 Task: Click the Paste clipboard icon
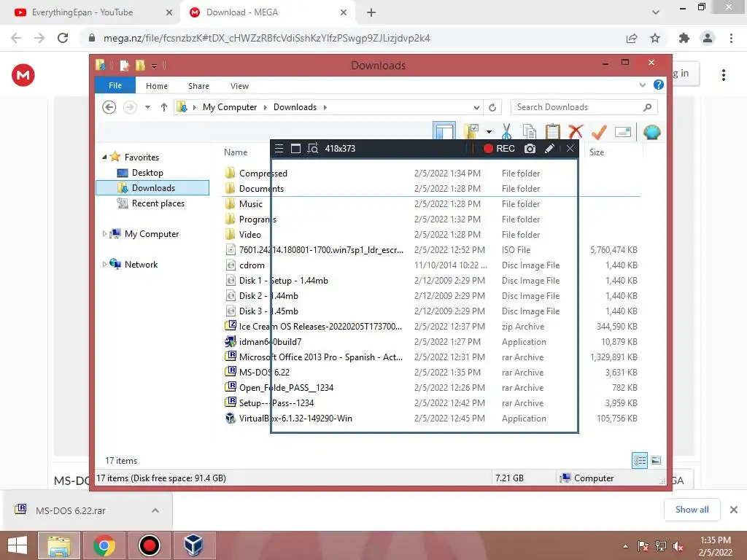tap(553, 131)
